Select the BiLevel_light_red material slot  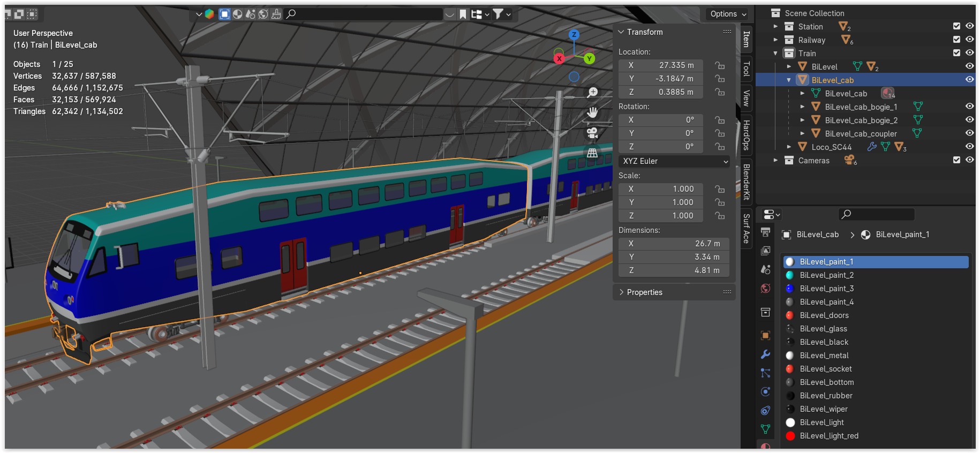click(x=876, y=436)
